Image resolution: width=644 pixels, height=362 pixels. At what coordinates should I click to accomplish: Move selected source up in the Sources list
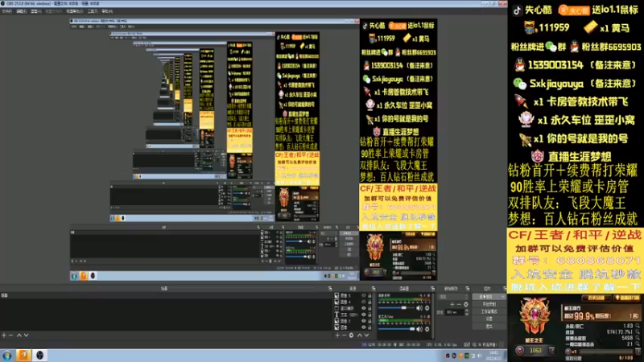pos(359,335)
